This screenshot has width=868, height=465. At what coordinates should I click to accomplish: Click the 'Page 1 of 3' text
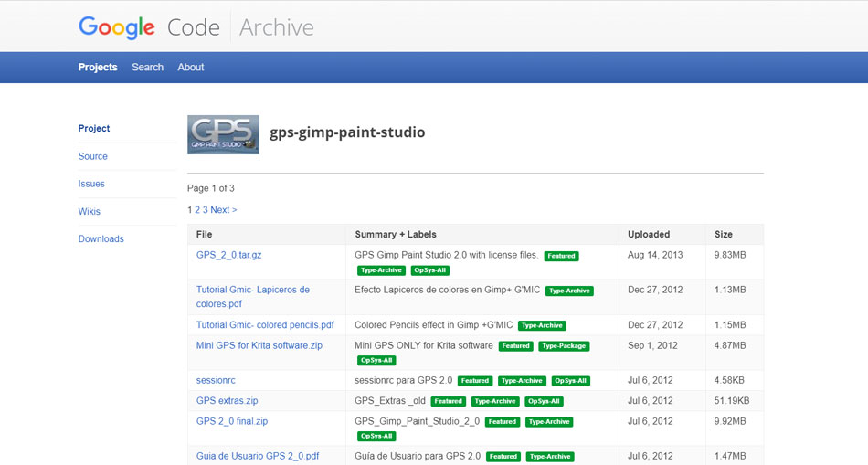[211, 188]
